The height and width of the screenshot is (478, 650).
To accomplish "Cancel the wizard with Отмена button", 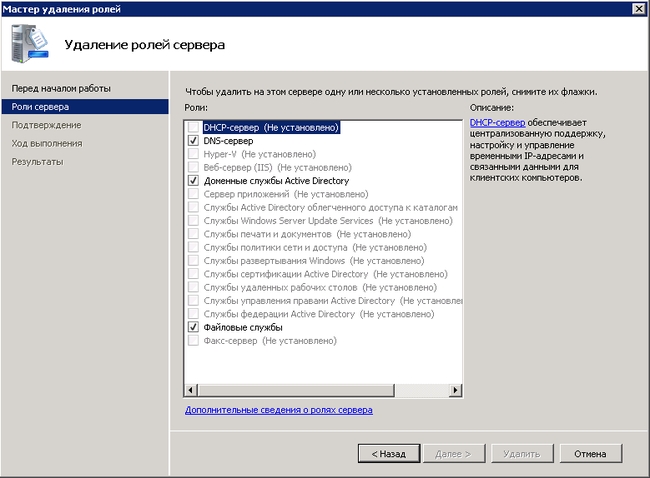I will [590, 453].
